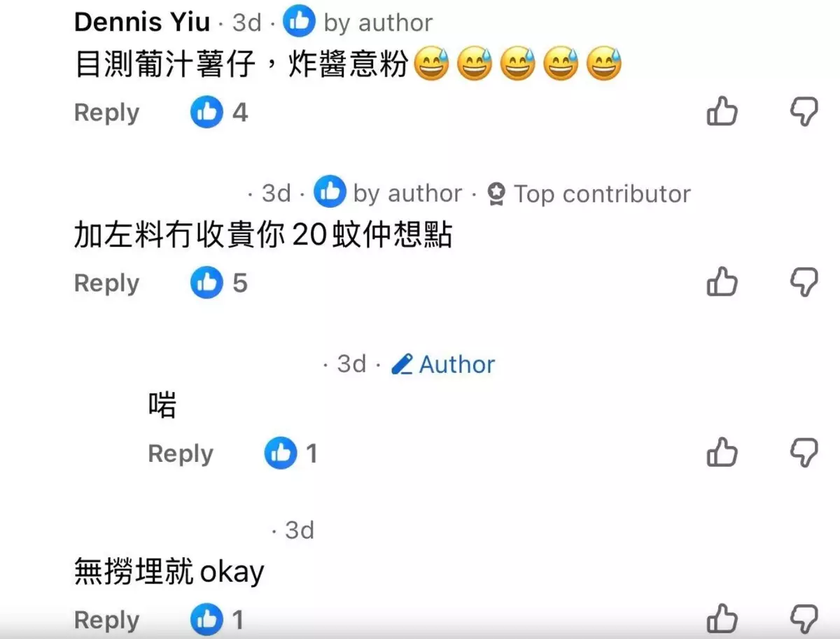This screenshot has height=639, width=840.
Task: Reply to Dennis Yiu's comment
Action: [106, 113]
